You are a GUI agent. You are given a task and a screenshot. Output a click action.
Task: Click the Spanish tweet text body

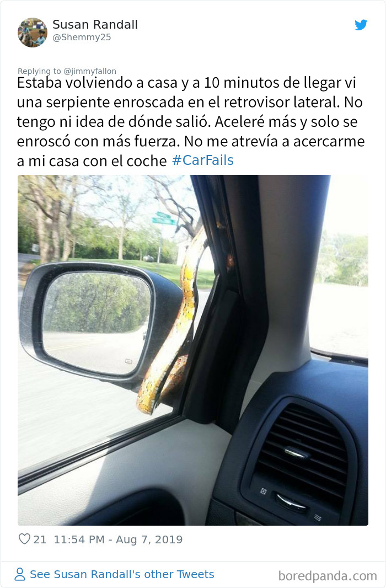pos(191,121)
